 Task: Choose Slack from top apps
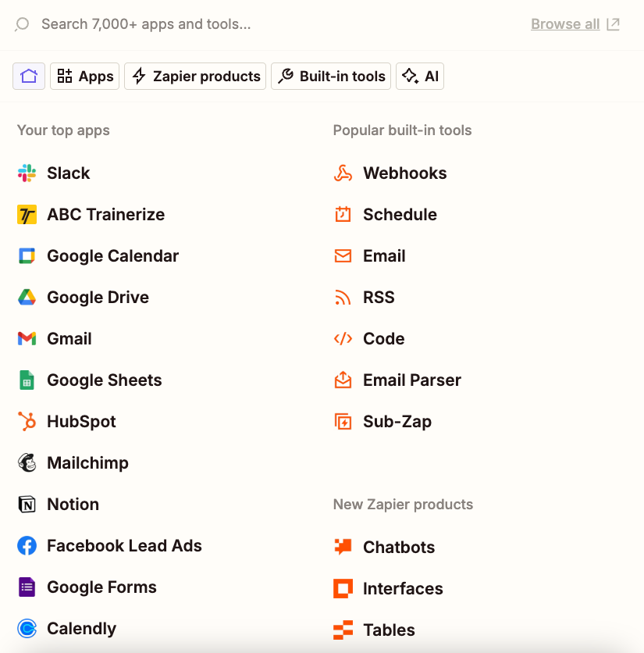click(x=68, y=173)
